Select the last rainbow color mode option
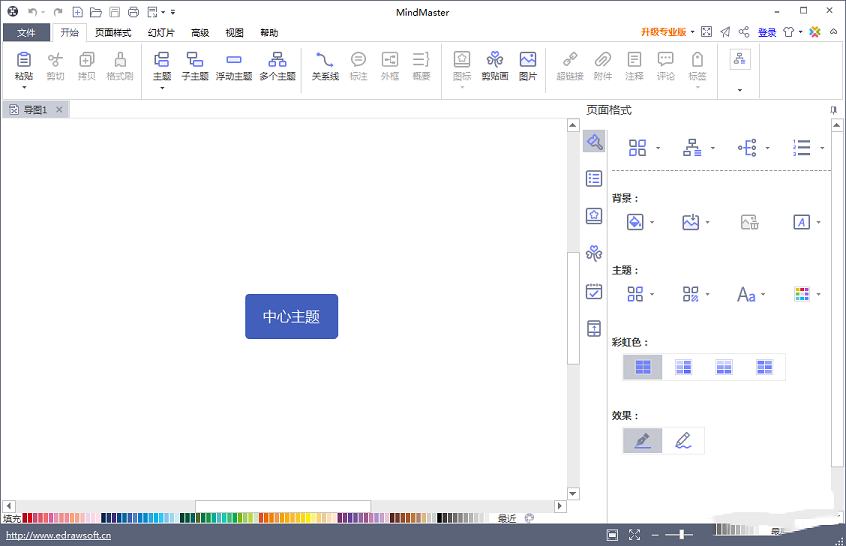 [x=765, y=367]
